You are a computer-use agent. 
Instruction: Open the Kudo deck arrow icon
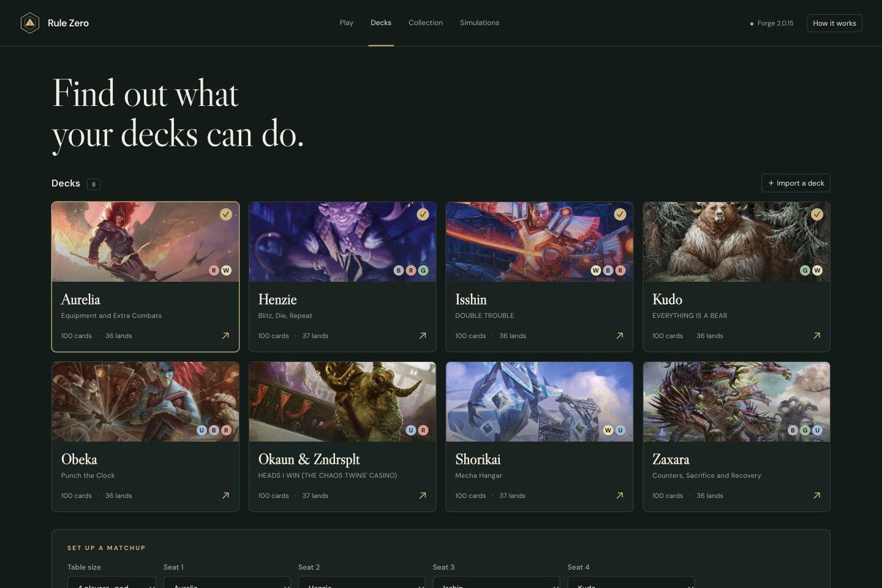[816, 336]
